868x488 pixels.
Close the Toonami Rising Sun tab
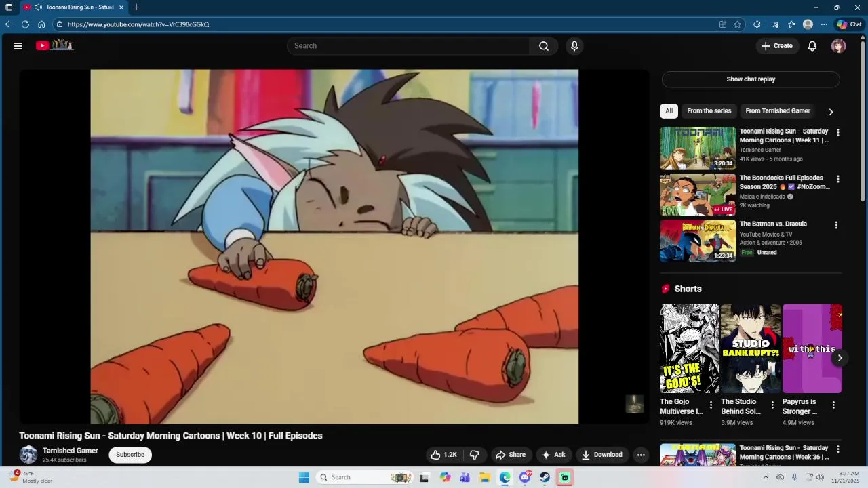pos(121,7)
